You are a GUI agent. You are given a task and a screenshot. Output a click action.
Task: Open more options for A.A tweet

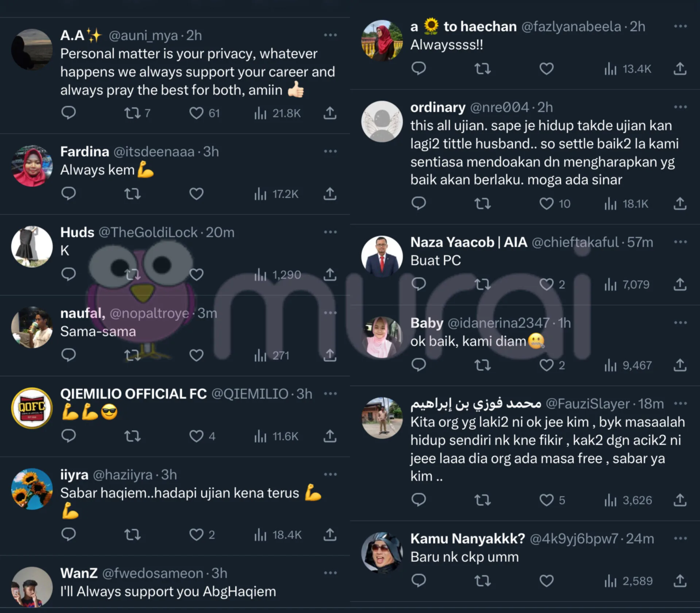point(330,35)
